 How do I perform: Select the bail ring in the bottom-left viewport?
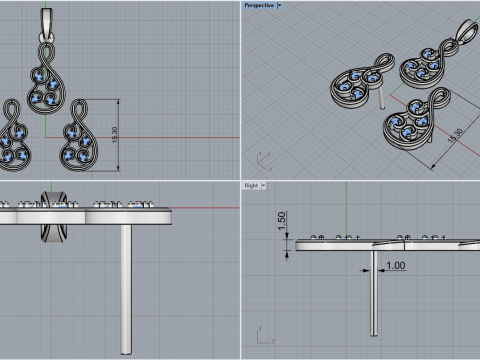(x=54, y=217)
